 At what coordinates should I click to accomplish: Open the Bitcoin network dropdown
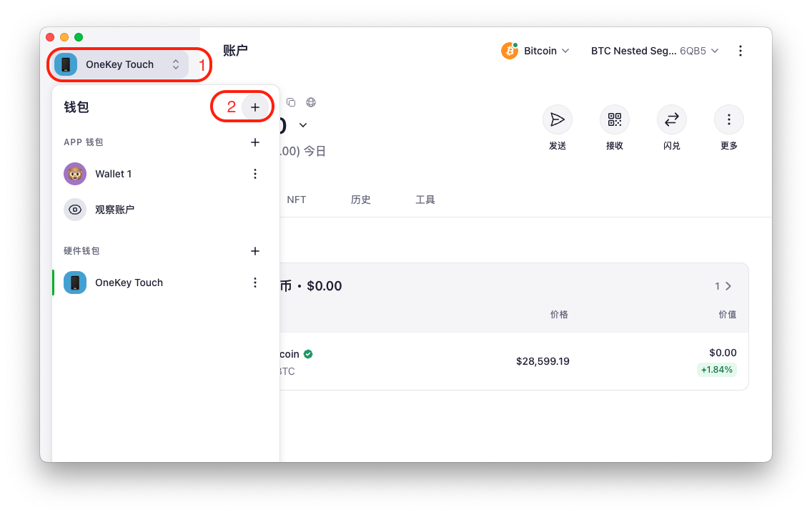tap(535, 51)
